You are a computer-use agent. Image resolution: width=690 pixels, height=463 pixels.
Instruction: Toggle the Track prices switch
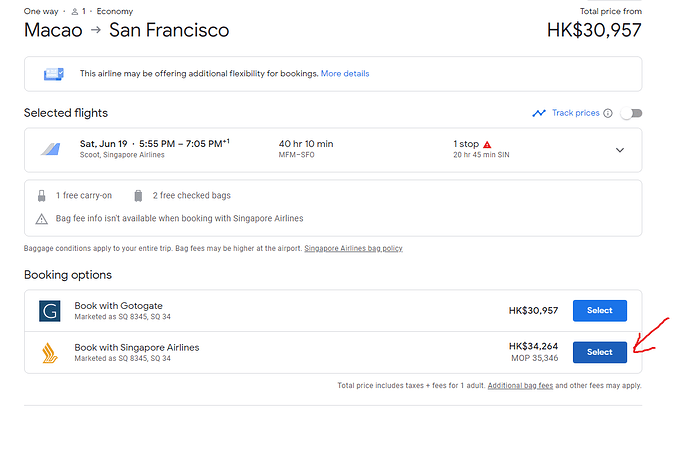tap(631, 114)
